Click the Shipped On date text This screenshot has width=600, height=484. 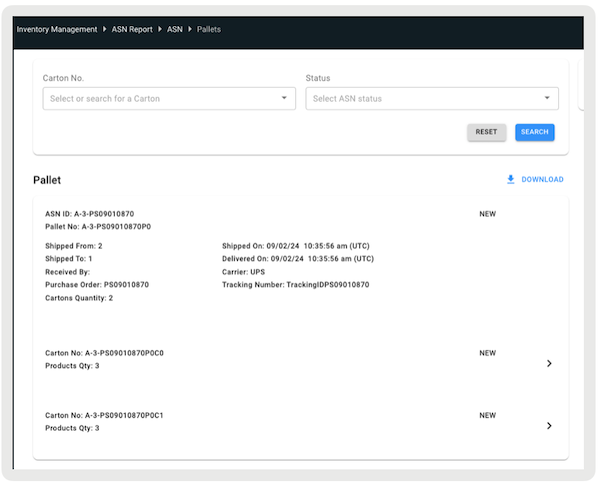(x=296, y=246)
